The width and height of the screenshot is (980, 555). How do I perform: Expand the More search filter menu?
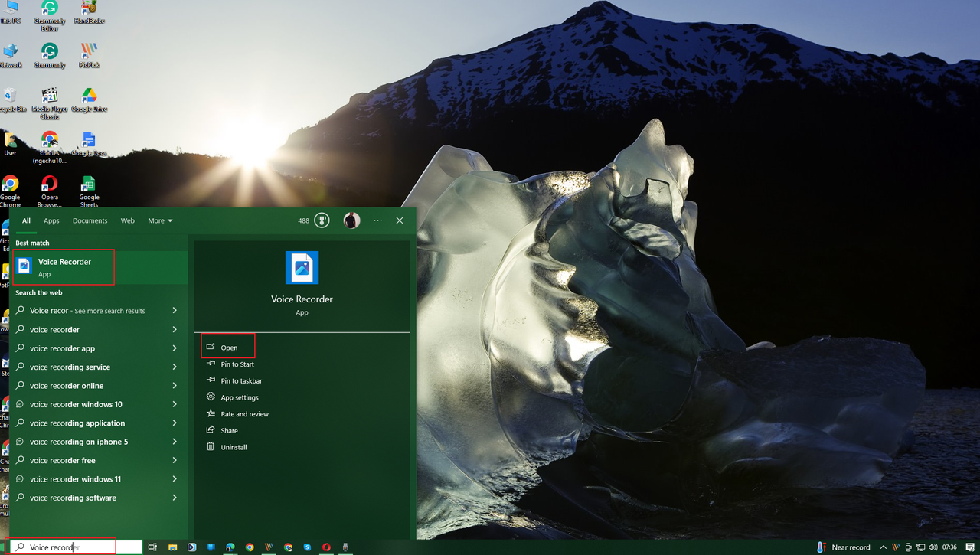pos(159,220)
